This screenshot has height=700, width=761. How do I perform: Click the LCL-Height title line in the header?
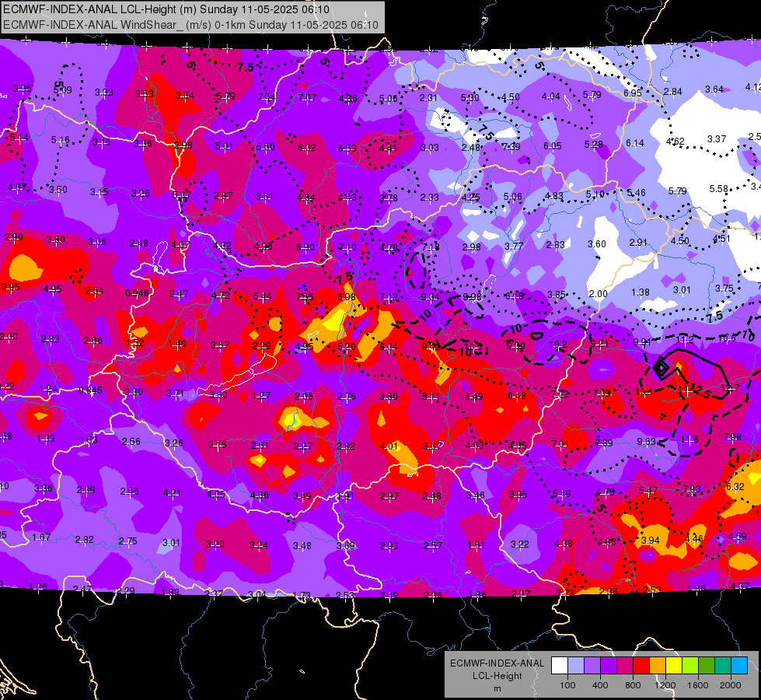click(166, 9)
